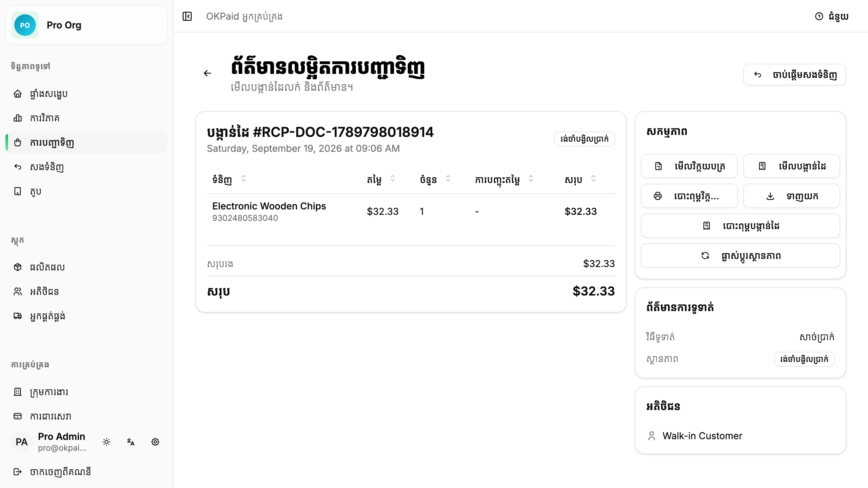Open analytics ការវិភាគ menu item
Image resolution: width=868 pixels, height=488 pixels.
[x=86, y=118]
